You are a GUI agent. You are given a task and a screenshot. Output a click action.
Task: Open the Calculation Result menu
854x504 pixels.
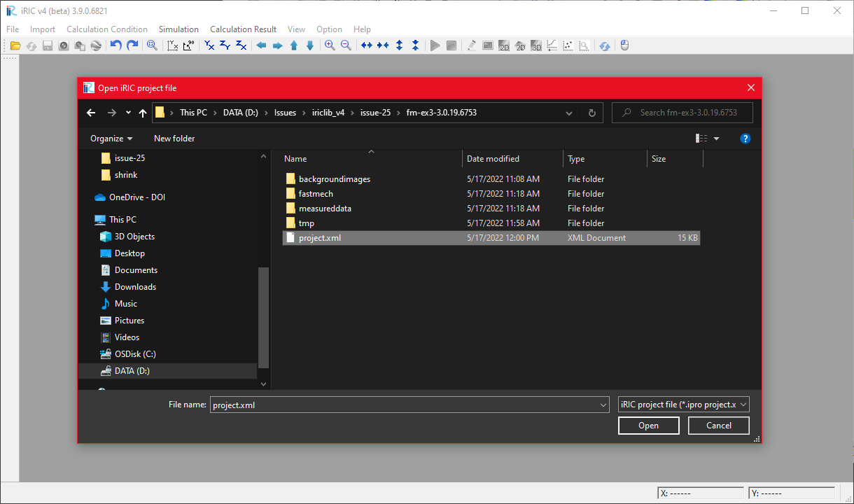(243, 29)
